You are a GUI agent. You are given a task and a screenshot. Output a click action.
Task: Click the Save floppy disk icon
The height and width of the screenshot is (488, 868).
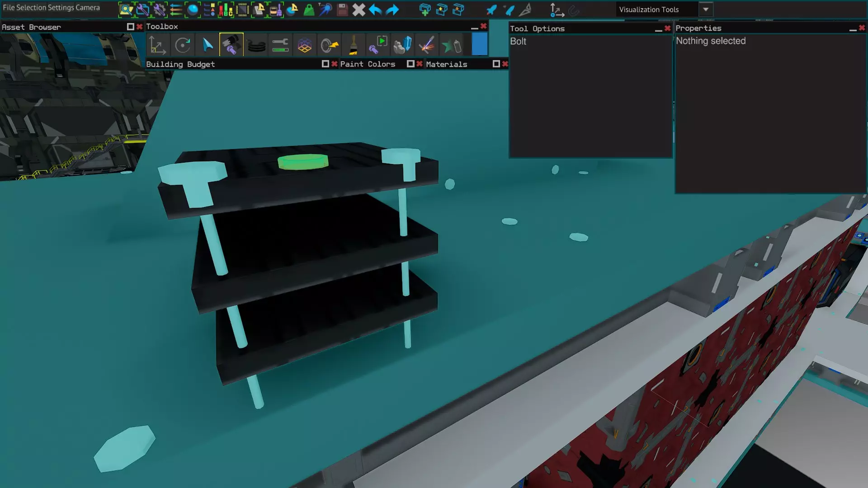[342, 9]
